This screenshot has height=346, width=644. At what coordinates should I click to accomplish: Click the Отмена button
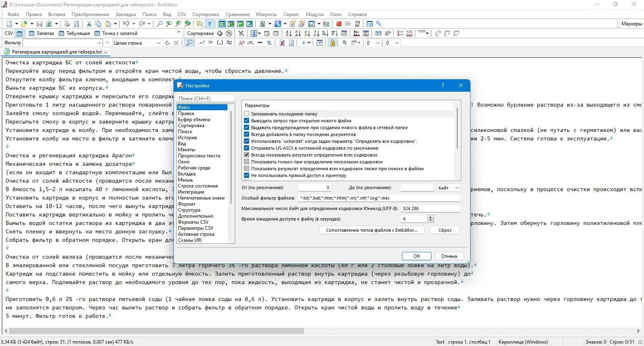pyautogui.click(x=449, y=256)
